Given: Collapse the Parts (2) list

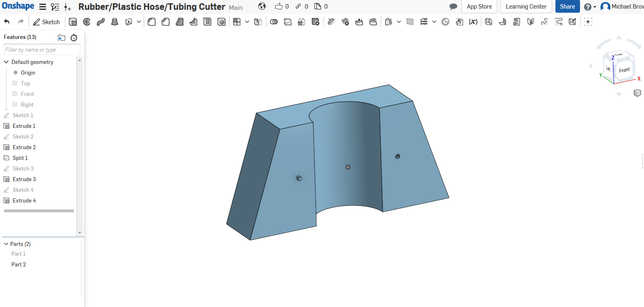Looking at the screenshot, I should tap(6, 244).
